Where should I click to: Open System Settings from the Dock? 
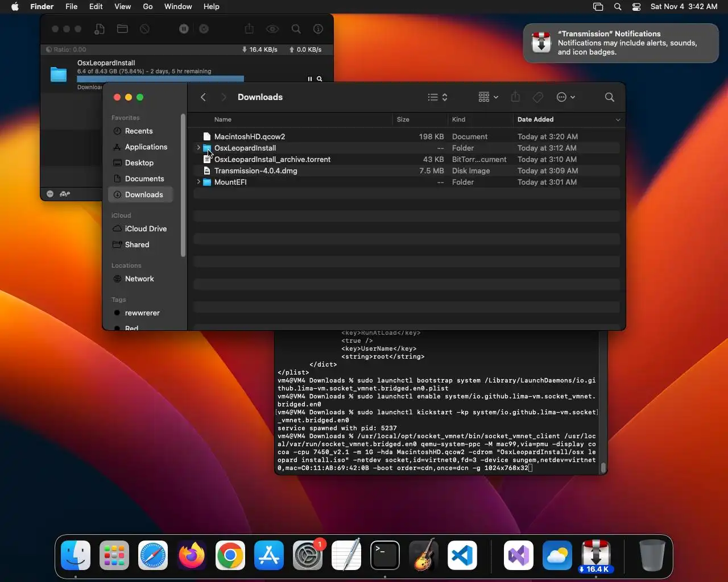tap(308, 555)
